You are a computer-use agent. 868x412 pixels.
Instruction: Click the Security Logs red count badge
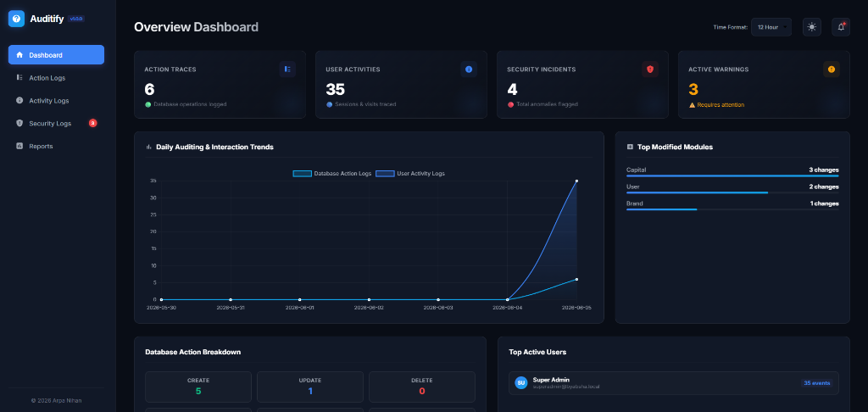pyautogui.click(x=93, y=123)
